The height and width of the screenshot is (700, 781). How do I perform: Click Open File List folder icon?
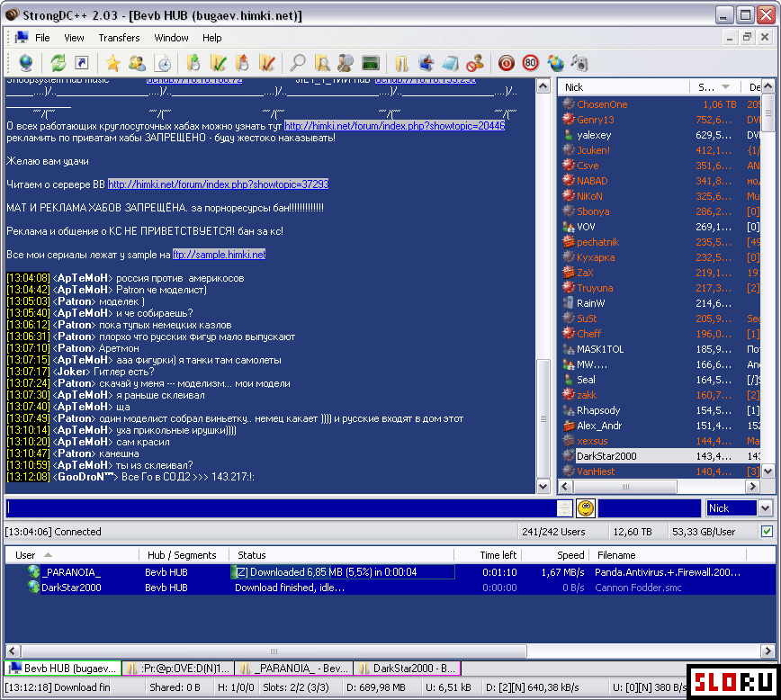(x=401, y=63)
